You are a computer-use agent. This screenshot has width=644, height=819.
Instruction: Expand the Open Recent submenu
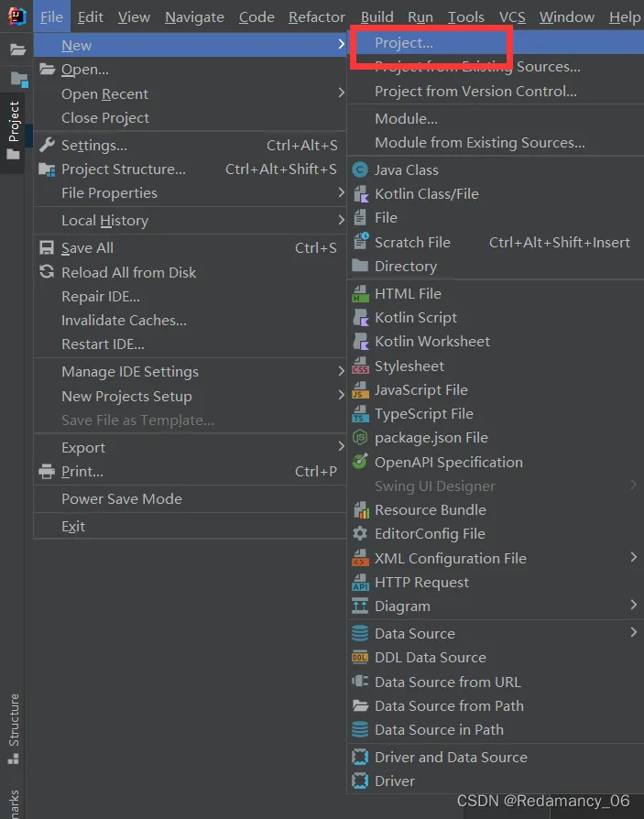[x=341, y=93]
